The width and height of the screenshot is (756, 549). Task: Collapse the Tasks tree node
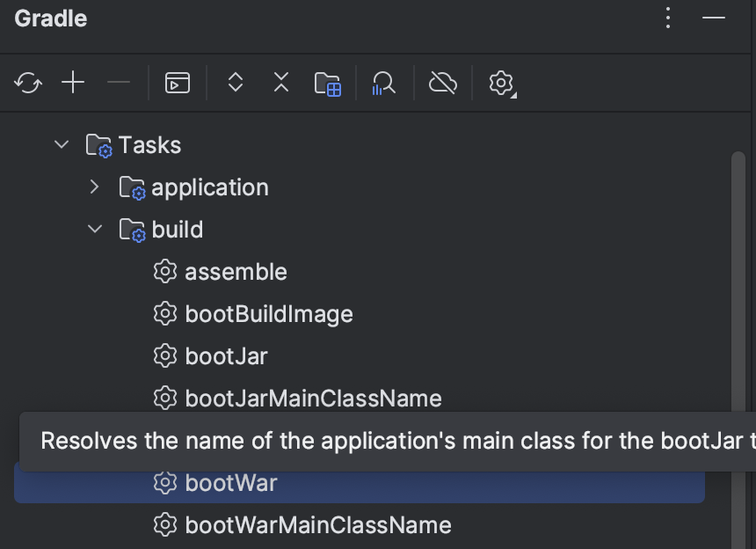pyautogui.click(x=62, y=144)
